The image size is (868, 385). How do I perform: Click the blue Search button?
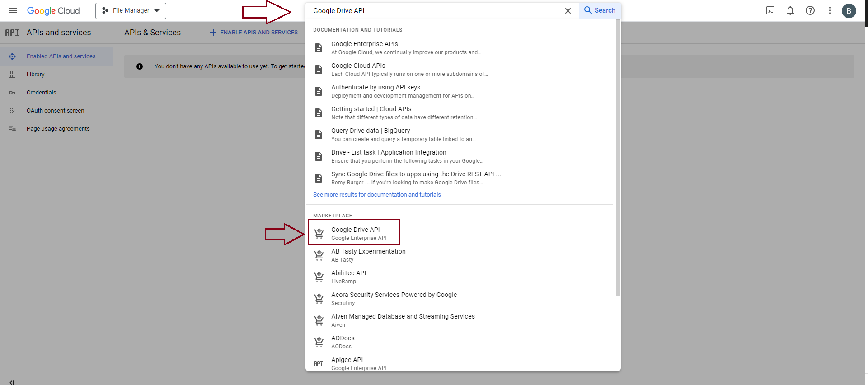coord(600,10)
